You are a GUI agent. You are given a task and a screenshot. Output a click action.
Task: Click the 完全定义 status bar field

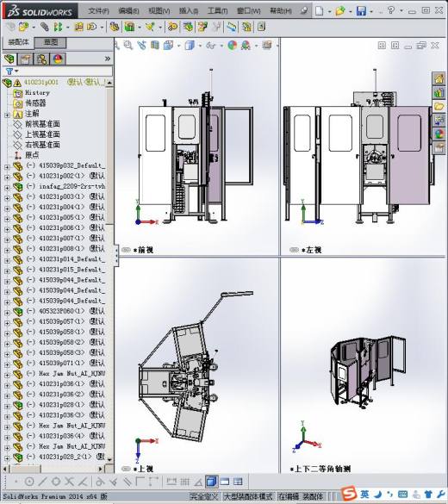point(203,496)
